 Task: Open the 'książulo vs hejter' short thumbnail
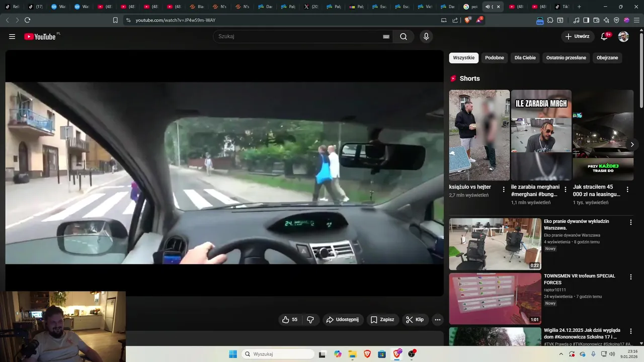click(479, 135)
